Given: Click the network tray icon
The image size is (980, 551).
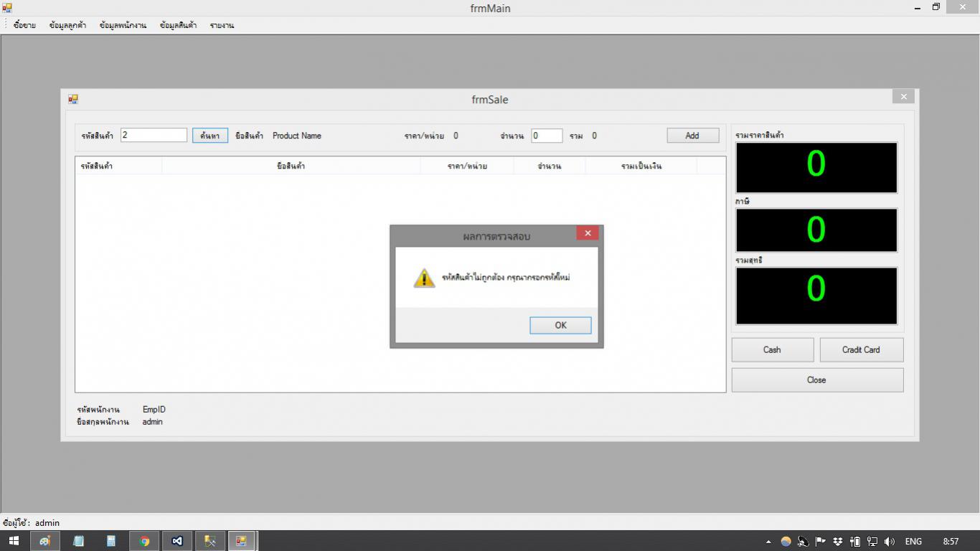Looking at the screenshot, I should 872,542.
